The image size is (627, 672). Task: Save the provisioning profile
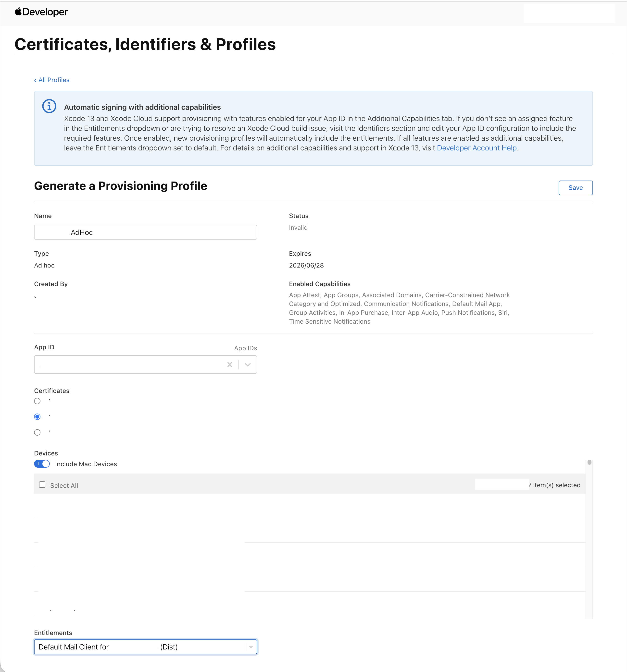tap(575, 188)
